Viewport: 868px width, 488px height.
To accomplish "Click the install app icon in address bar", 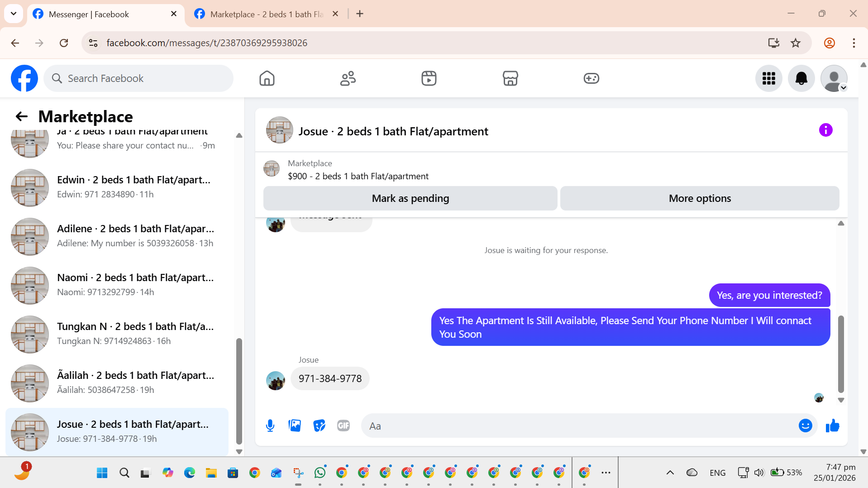I will [773, 43].
